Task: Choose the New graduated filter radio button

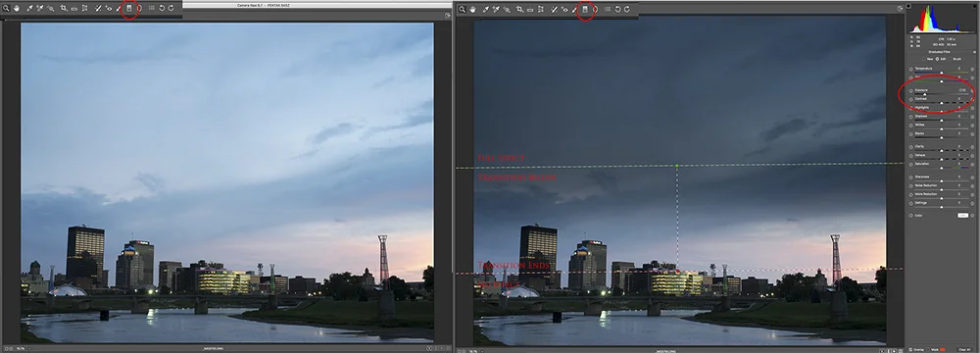Action: (x=924, y=58)
